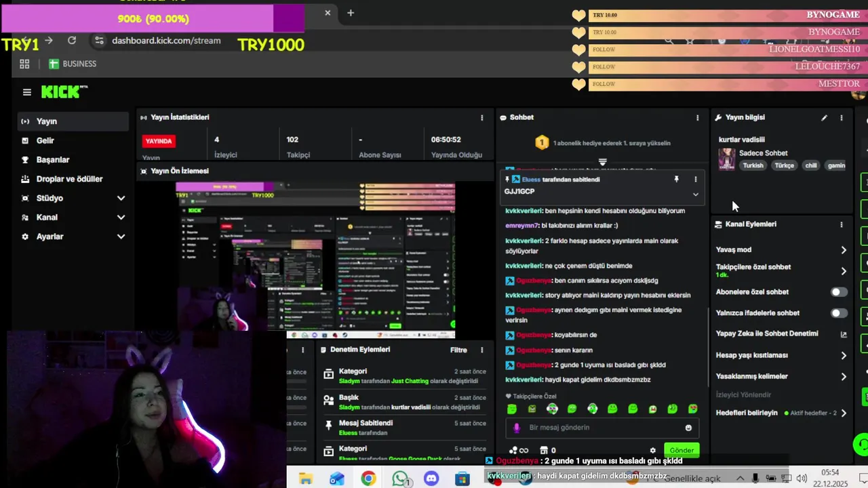The image size is (868, 488).
Task: Expand the pinned message chevron
Action: (695, 195)
